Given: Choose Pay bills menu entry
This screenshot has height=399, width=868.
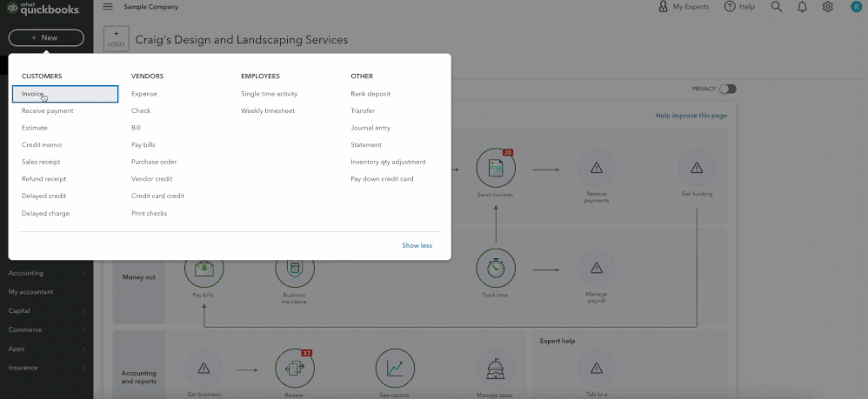Looking at the screenshot, I should point(144,145).
